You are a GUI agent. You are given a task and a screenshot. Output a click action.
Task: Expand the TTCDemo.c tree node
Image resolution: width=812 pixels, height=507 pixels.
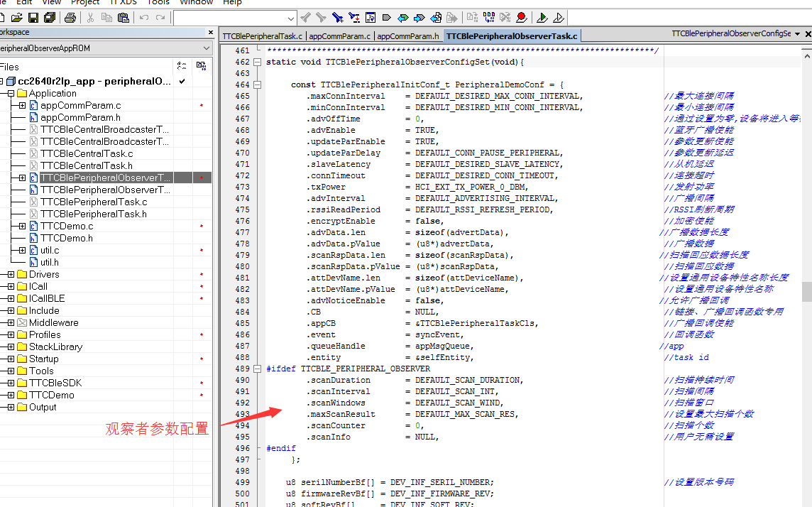point(22,227)
